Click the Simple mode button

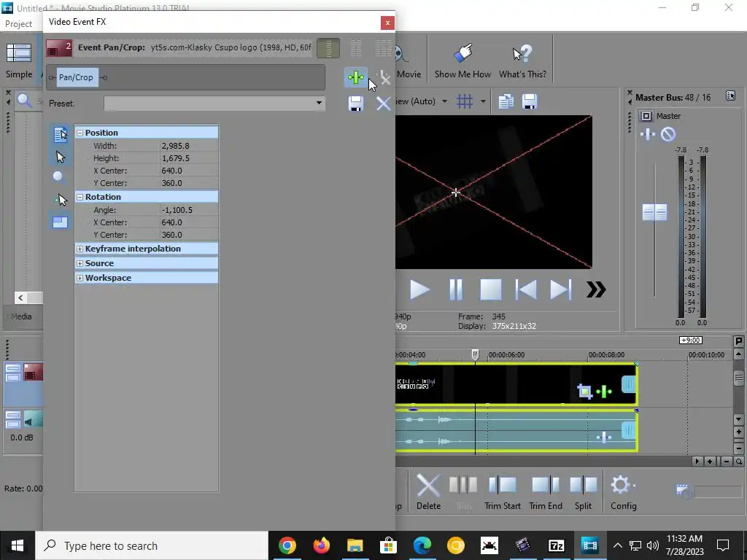point(19,61)
